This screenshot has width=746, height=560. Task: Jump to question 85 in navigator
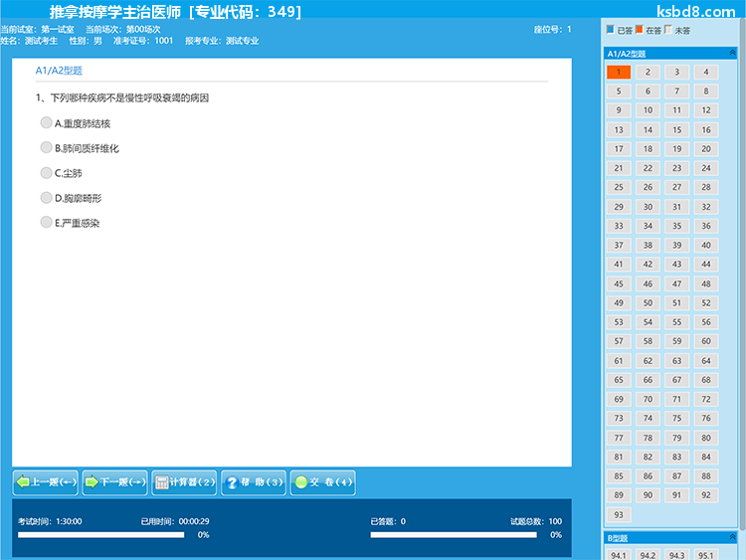coord(619,475)
